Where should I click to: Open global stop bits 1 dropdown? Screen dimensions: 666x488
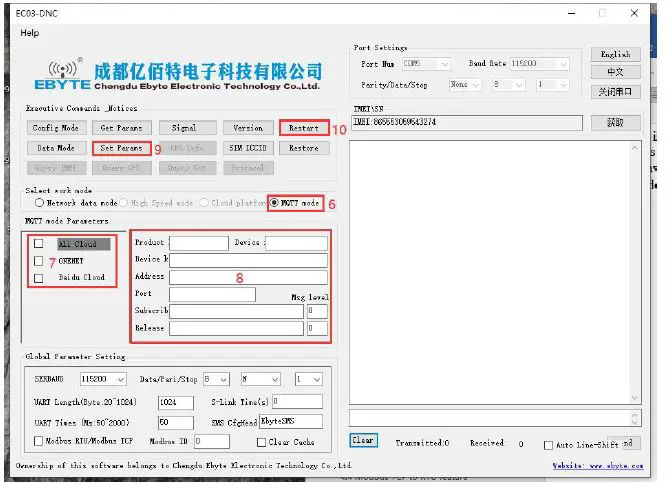[x=309, y=379]
